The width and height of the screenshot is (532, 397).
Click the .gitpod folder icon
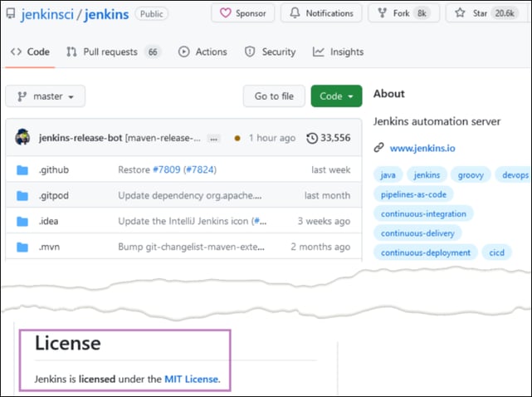point(22,196)
